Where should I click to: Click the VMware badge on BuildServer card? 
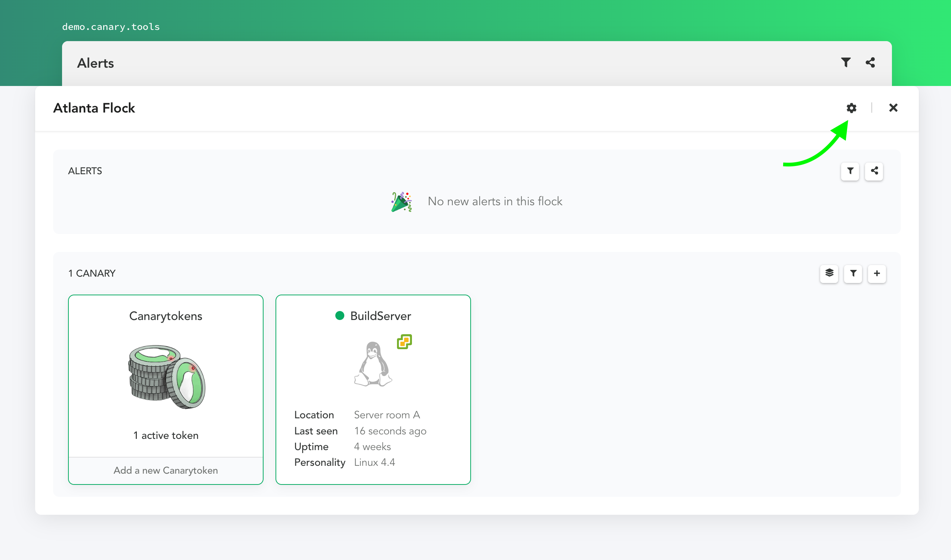click(x=404, y=342)
